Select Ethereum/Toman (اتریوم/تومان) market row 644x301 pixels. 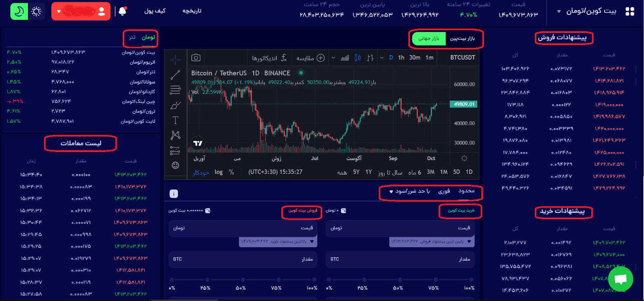coord(81,61)
